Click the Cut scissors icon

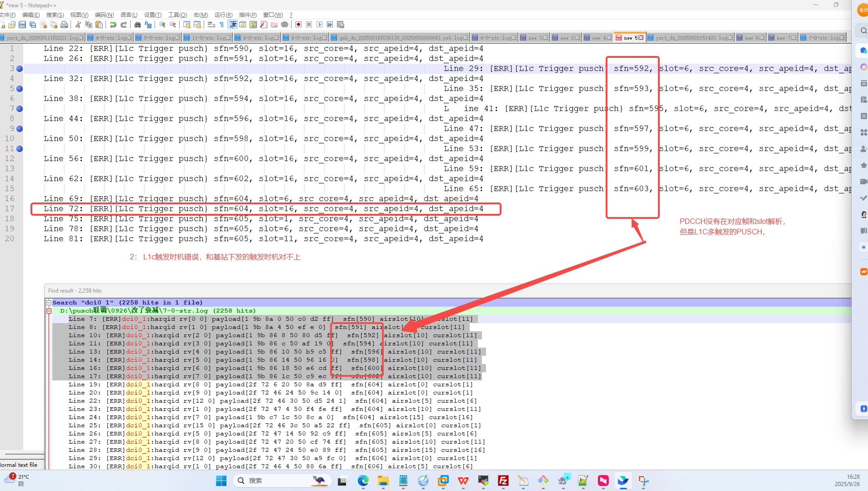point(78,25)
